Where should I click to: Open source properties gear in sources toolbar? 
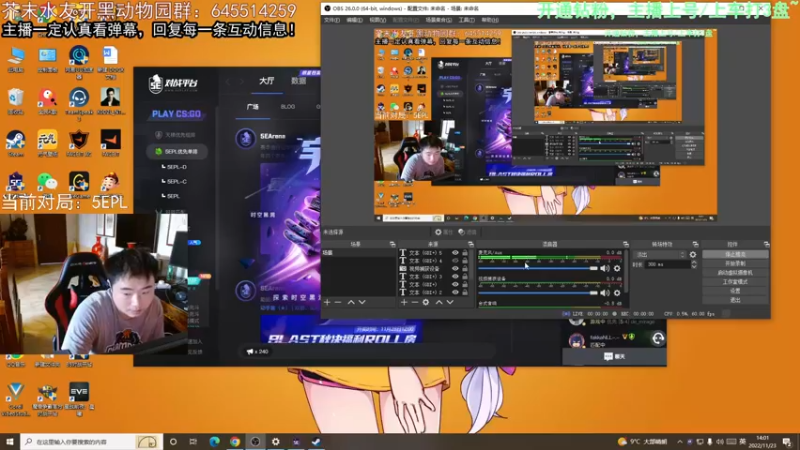426,303
